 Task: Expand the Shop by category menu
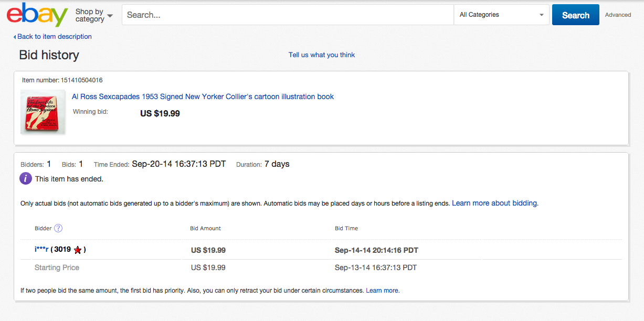pyautogui.click(x=94, y=15)
